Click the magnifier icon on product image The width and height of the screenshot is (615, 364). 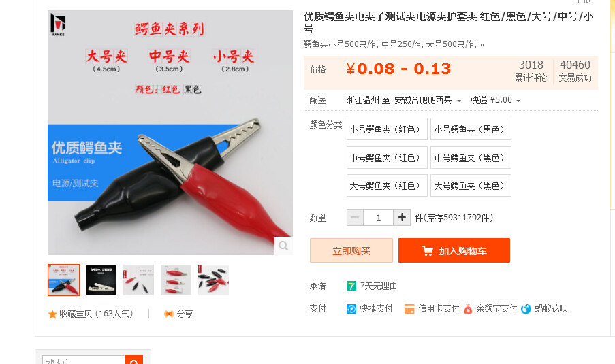point(283,246)
